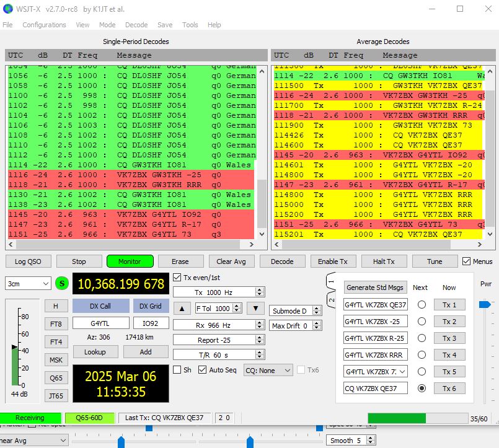Click the WSJT-X globe title icon

[x=7, y=9]
